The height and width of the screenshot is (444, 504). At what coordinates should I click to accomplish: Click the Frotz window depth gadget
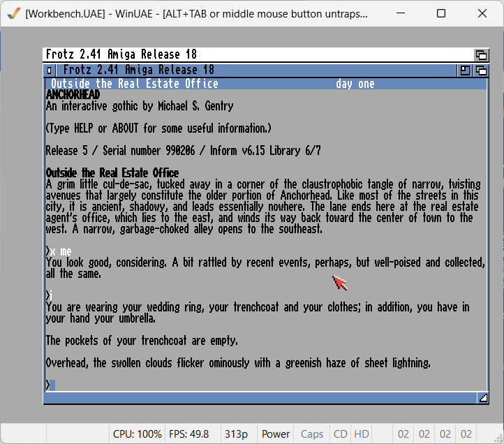pyautogui.click(x=481, y=70)
